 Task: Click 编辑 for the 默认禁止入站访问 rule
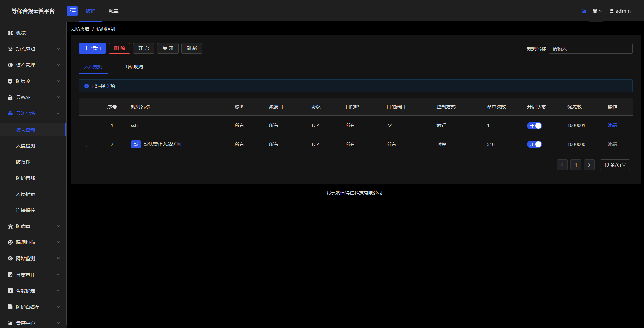[x=612, y=144]
